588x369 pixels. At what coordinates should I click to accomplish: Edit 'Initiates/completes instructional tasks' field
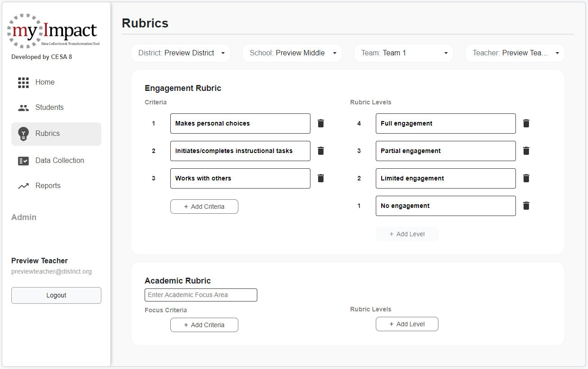240,151
